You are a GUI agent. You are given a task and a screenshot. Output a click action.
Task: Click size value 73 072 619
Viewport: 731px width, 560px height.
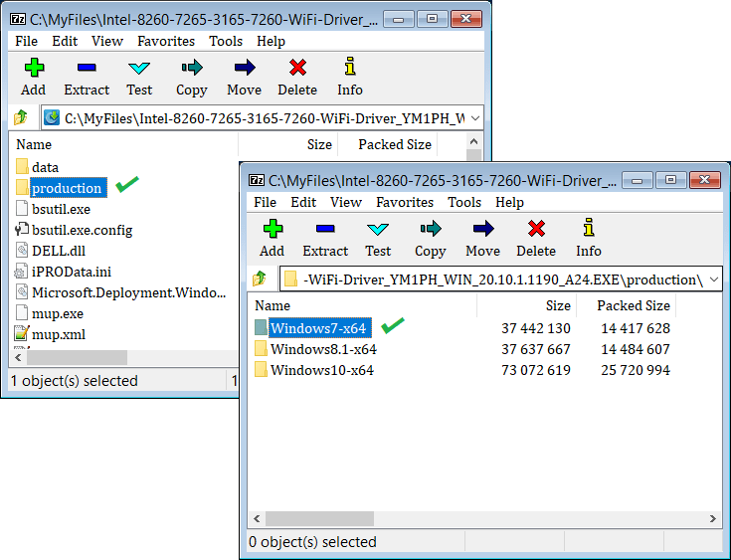click(x=536, y=370)
